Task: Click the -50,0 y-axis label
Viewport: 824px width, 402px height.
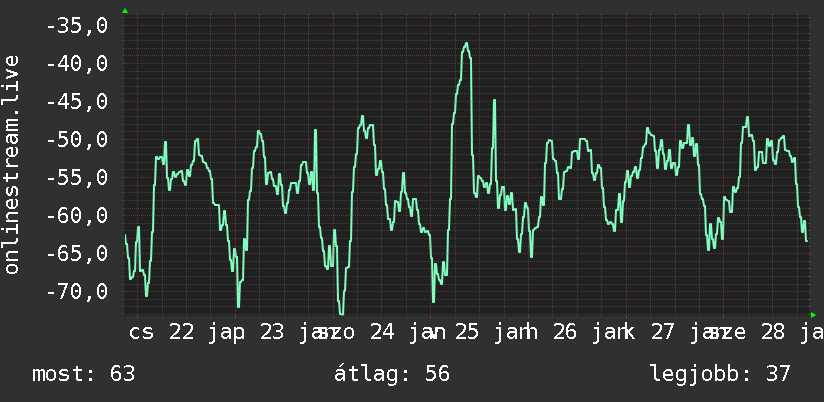Action: click(x=77, y=140)
